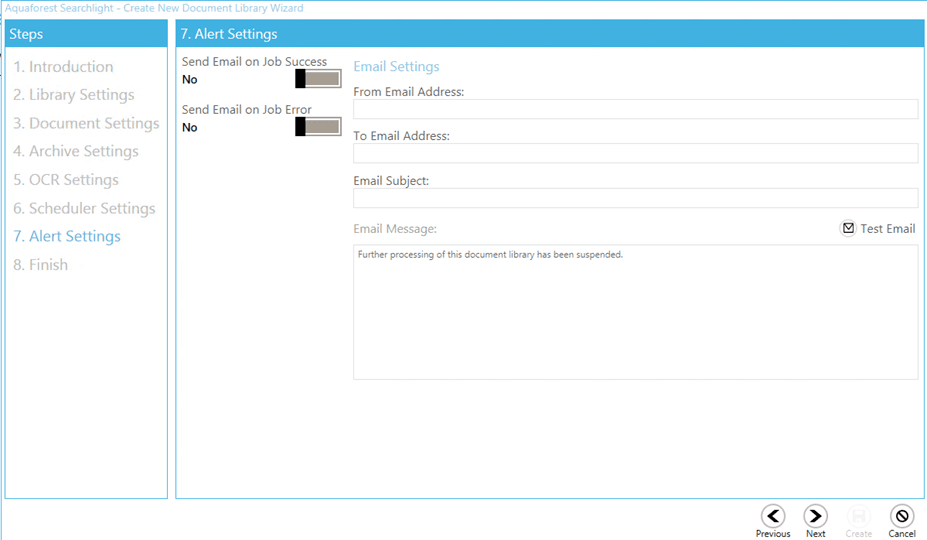Screen dimensions: 927x540
Task: Click the greyed-out Create save icon
Action: (858, 516)
